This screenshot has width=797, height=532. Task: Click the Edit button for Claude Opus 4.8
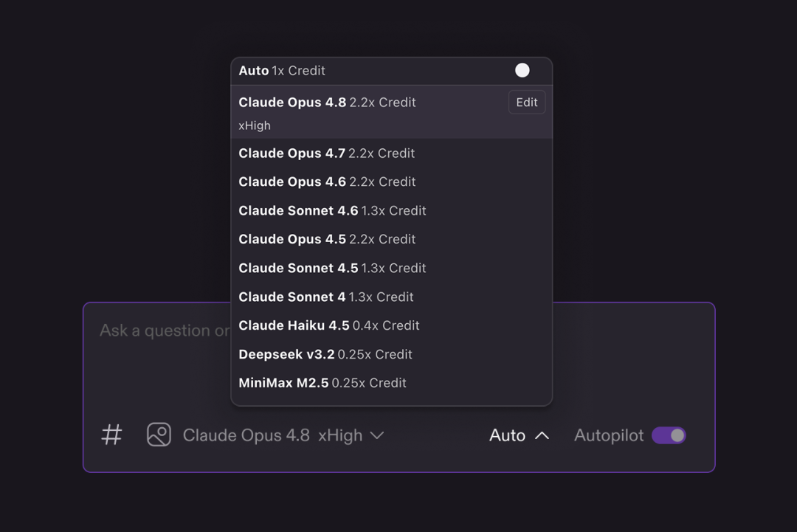(x=527, y=102)
